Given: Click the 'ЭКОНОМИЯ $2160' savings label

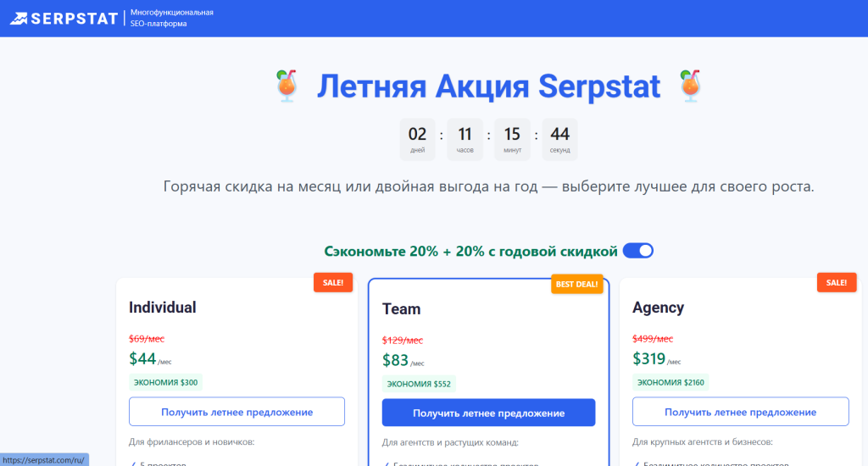Looking at the screenshot, I should [670, 382].
